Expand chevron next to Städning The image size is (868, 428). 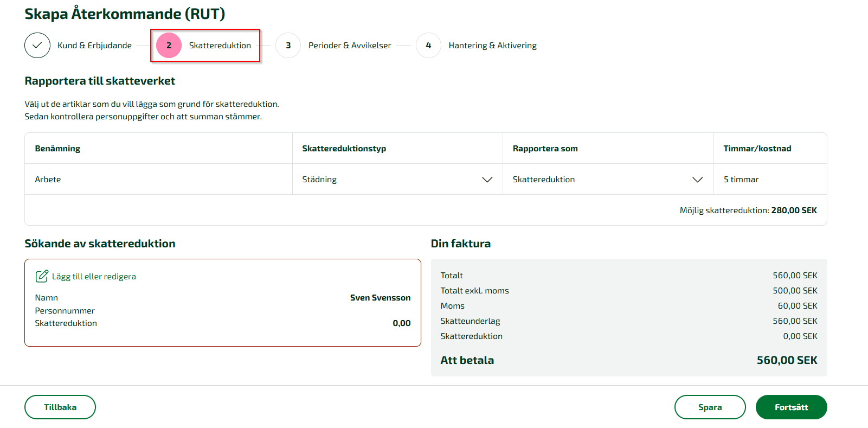point(487,180)
